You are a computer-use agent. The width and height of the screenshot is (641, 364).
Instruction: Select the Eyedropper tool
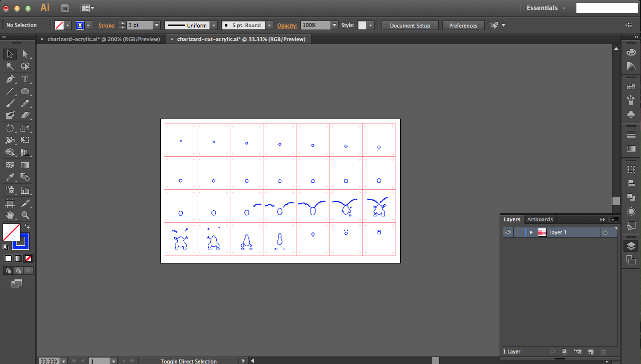(x=10, y=178)
